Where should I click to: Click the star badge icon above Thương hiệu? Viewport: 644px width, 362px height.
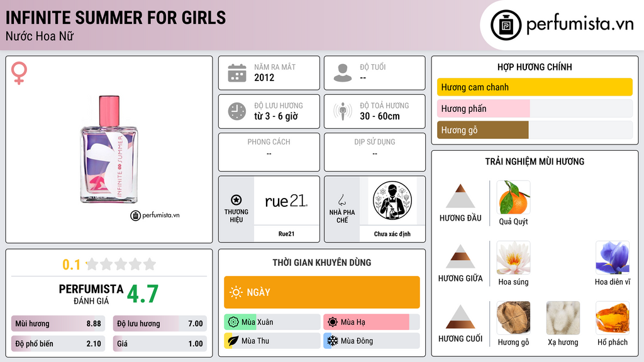point(236,200)
